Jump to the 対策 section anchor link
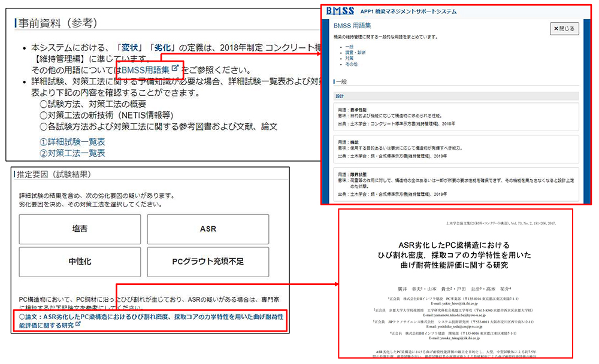 tap(349, 58)
